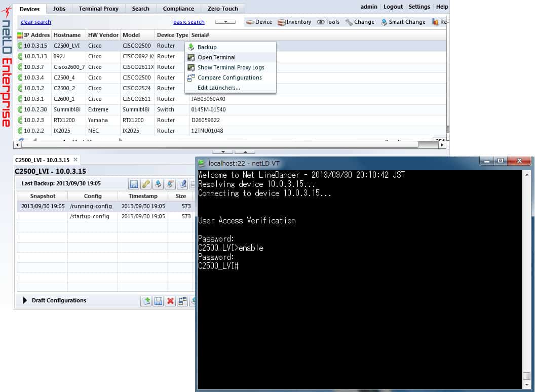Screen dimensions: 535x392
Task: Sort by Model column header
Action: tap(137, 35)
